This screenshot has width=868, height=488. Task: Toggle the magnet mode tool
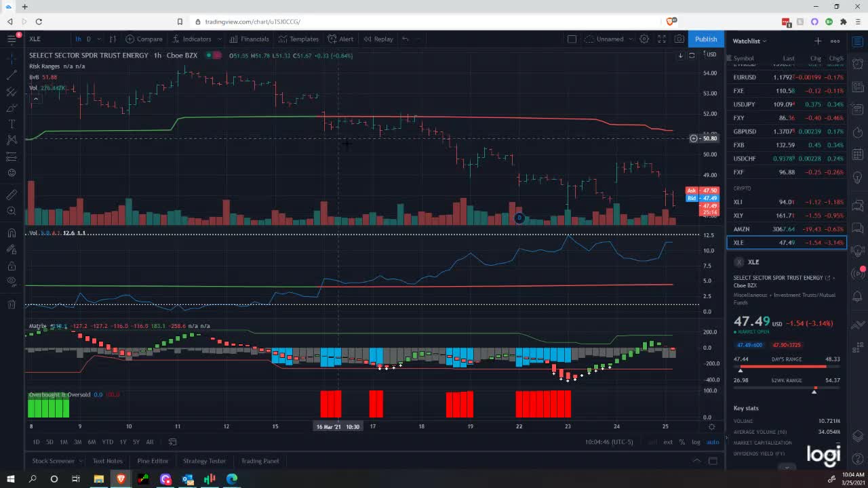point(12,233)
